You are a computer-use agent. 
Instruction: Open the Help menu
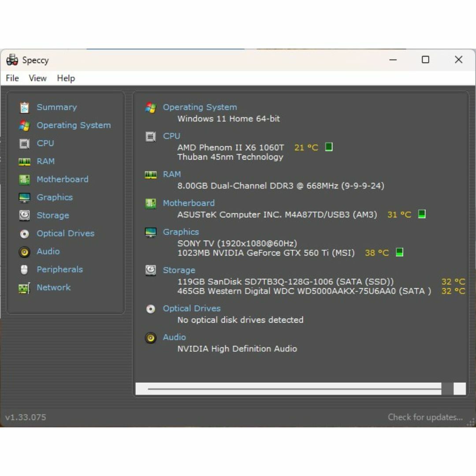(x=66, y=78)
